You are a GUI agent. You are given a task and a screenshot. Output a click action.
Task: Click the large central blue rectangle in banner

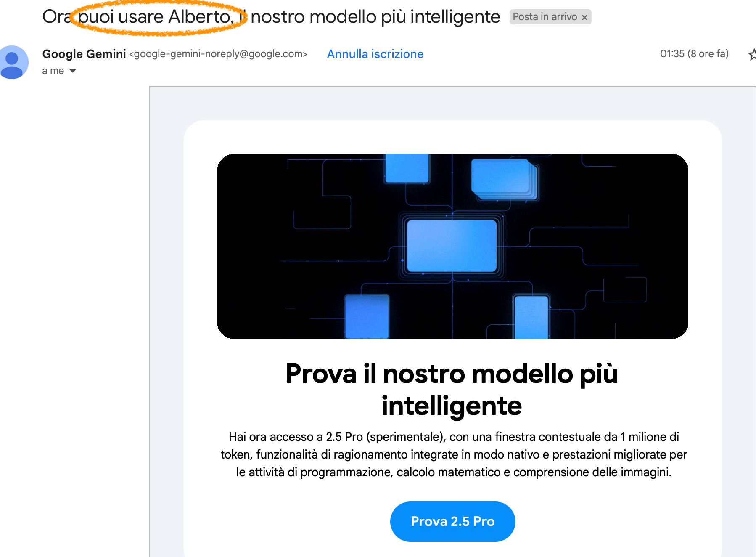(x=452, y=245)
